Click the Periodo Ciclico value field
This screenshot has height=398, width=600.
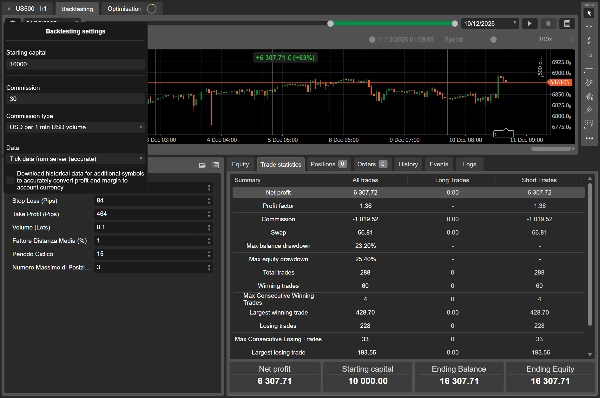click(153, 254)
